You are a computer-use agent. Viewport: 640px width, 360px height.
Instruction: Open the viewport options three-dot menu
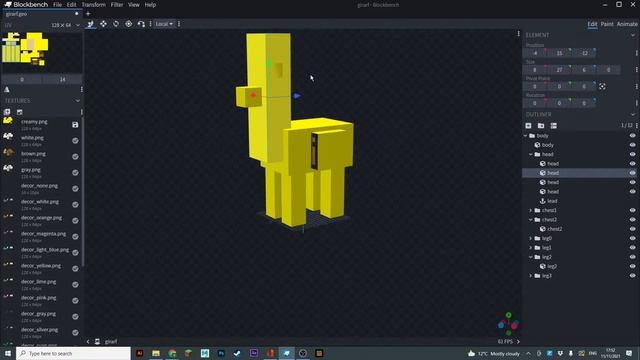coord(518,34)
